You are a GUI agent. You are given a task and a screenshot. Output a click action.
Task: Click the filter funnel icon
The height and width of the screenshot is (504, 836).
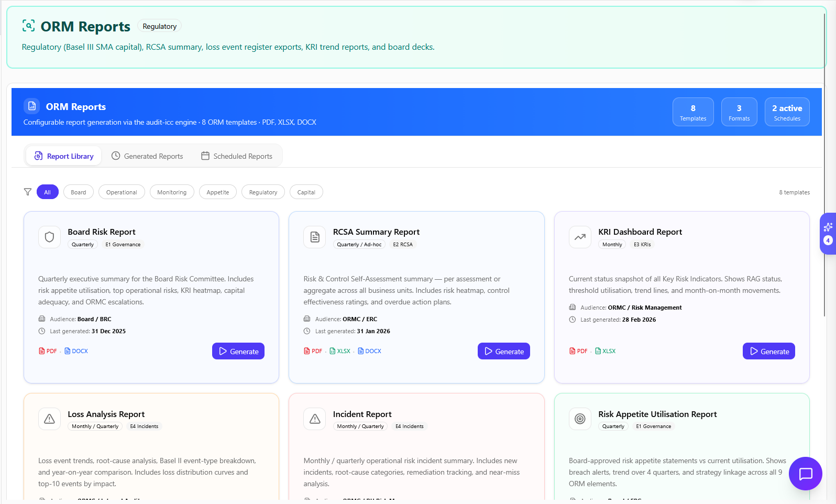click(28, 192)
